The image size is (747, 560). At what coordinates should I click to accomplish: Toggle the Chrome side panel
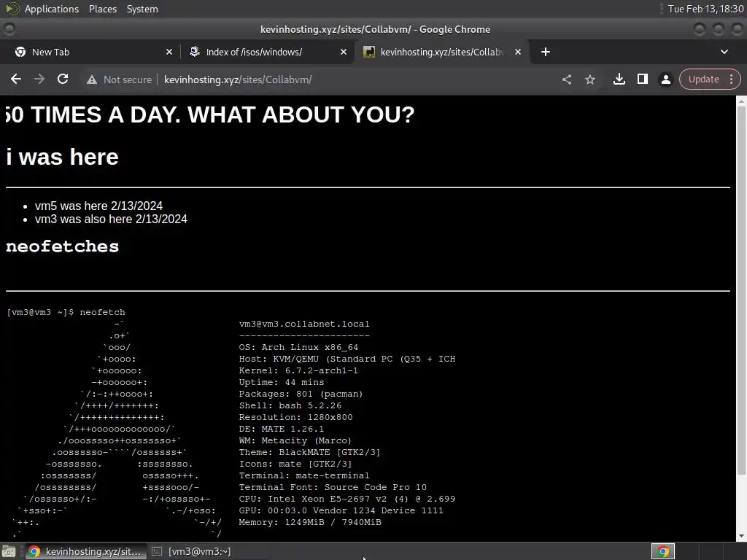coord(642,79)
